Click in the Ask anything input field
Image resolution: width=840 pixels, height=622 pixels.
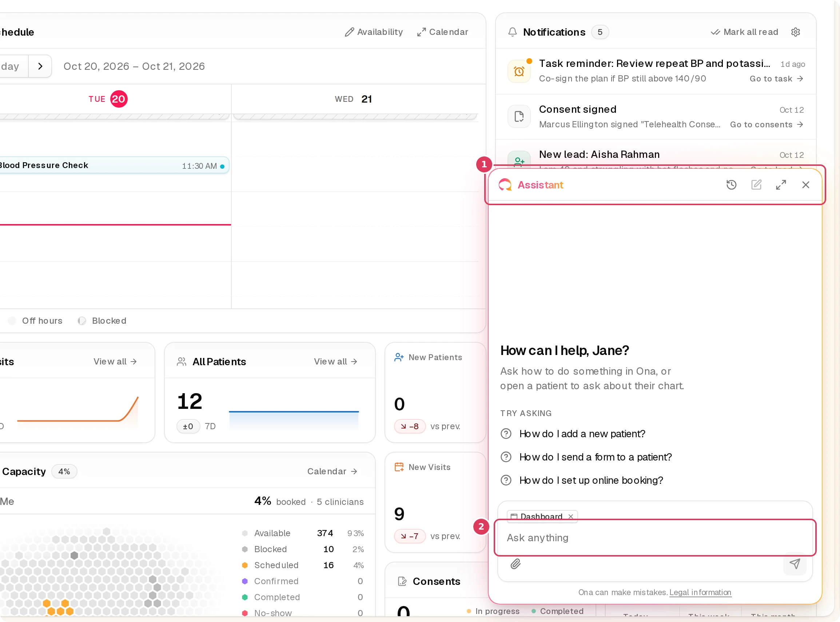655,538
